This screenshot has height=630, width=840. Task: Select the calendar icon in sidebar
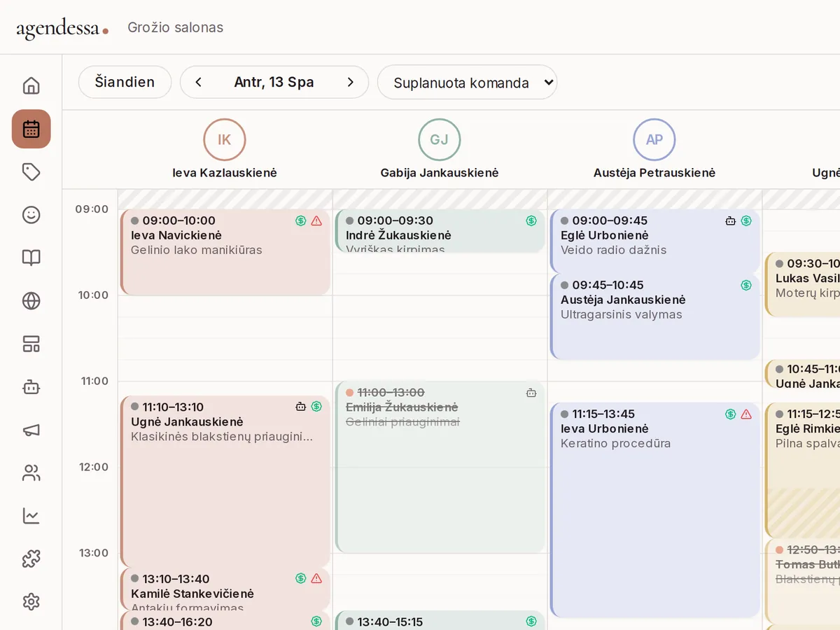pyautogui.click(x=31, y=129)
